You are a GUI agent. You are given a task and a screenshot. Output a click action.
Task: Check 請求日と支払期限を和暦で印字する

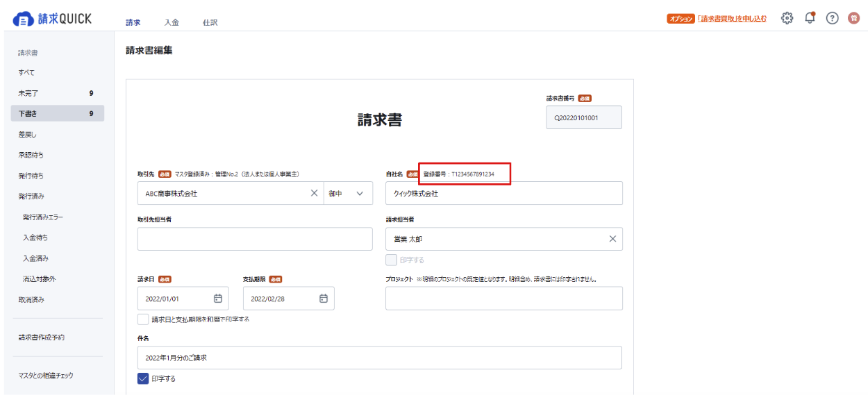[x=143, y=319]
